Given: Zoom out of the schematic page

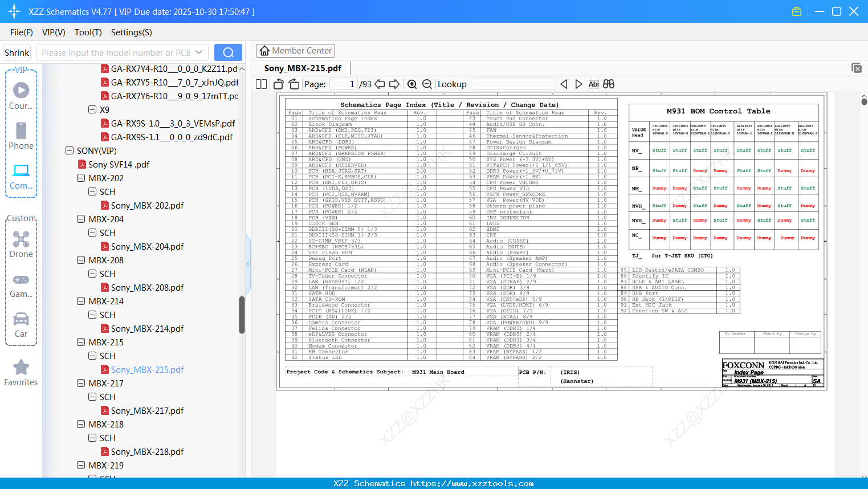Looking at the screenshot, I should point(427,84).
